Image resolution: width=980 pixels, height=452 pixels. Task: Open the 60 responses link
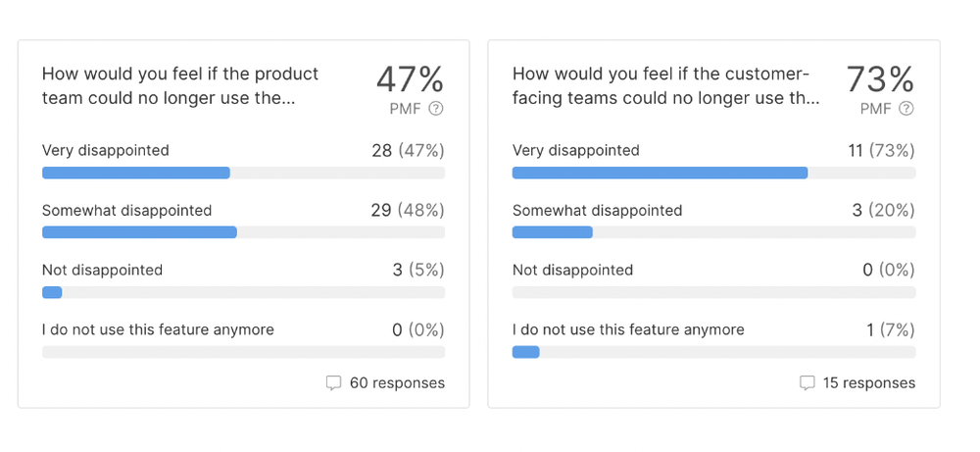pos(397,383)
